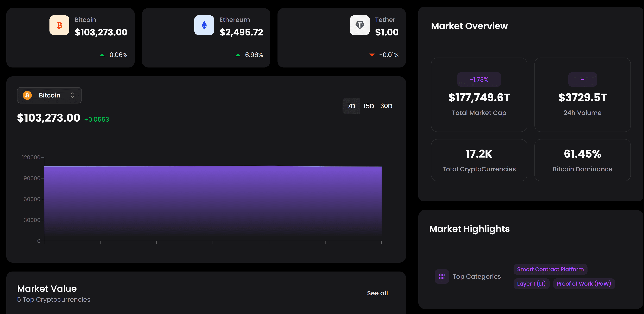
Task: Click the Top Categories grid icon
Action: [x=441, y=276]
